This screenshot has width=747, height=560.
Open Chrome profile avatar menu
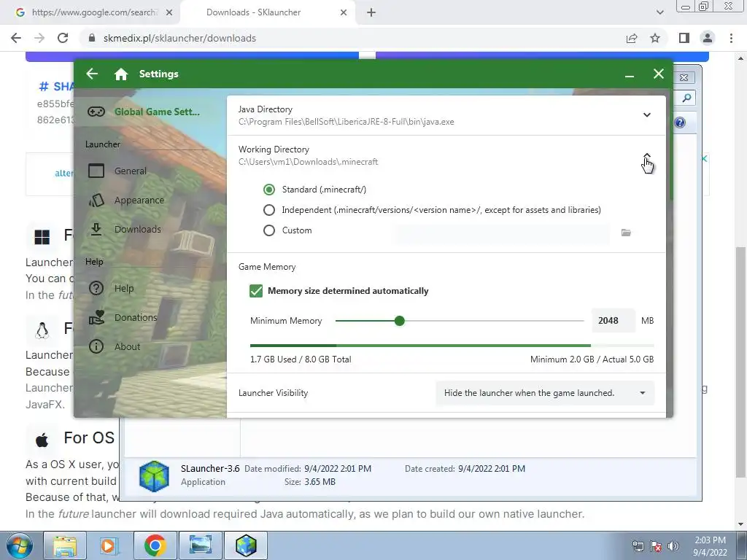(708, 38)
